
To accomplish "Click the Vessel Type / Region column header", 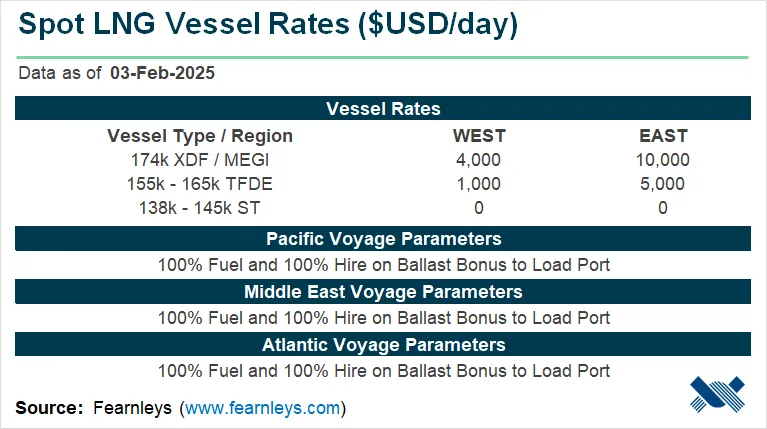I will coord(200,135).
